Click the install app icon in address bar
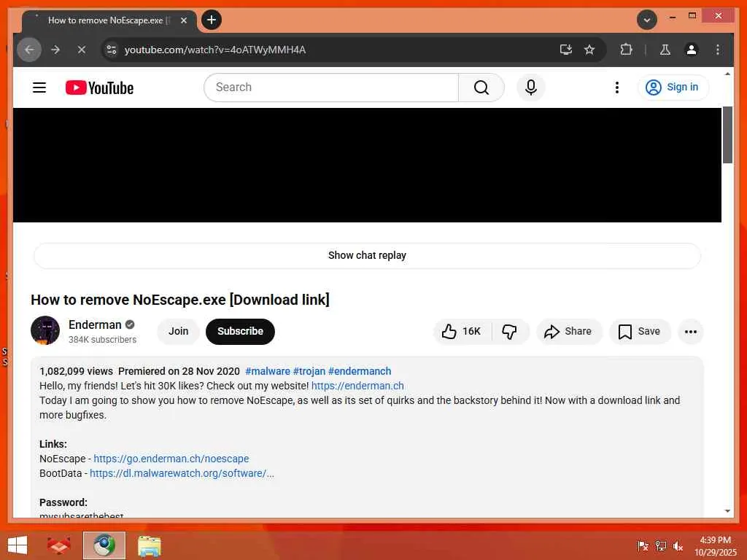747x560 pixels. tap(565, 50)
